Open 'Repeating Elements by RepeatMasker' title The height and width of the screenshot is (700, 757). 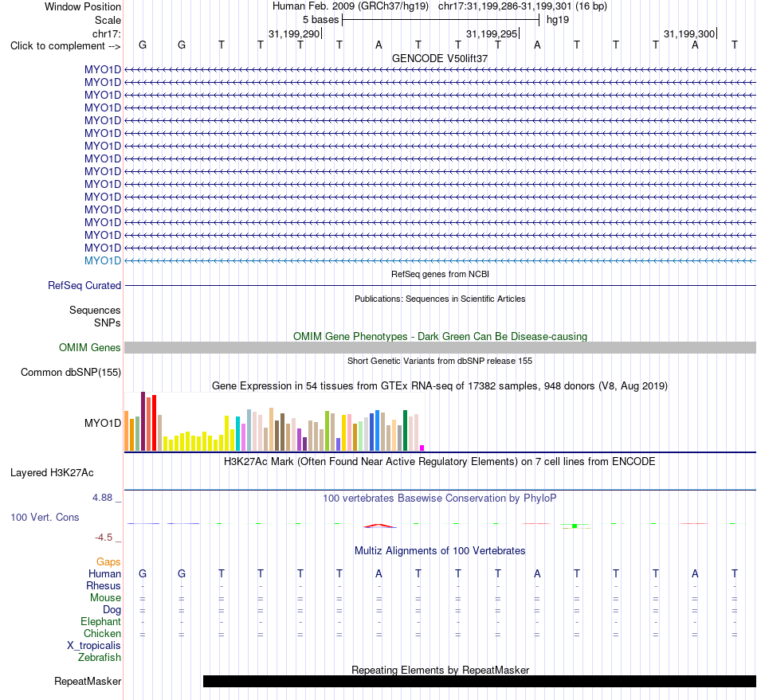440,670
